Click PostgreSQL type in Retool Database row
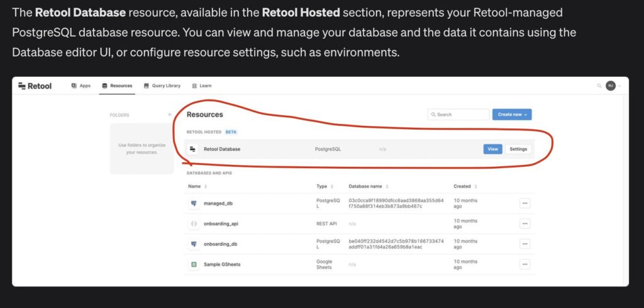The height and width of the screenshot is (308, 644). tap(328, 149)
